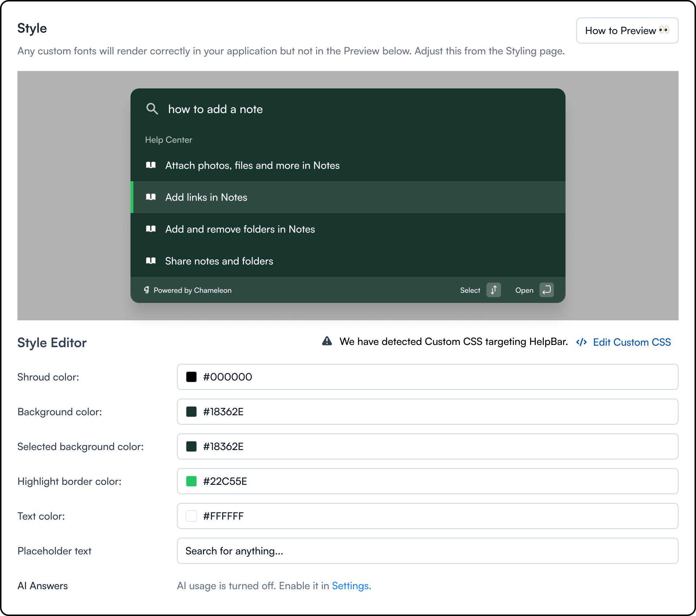Image resolution: width=696 pixels, height=616 pixels.
Task: Open the Edit Custom CSS link
Action: [x=631, y=342]
